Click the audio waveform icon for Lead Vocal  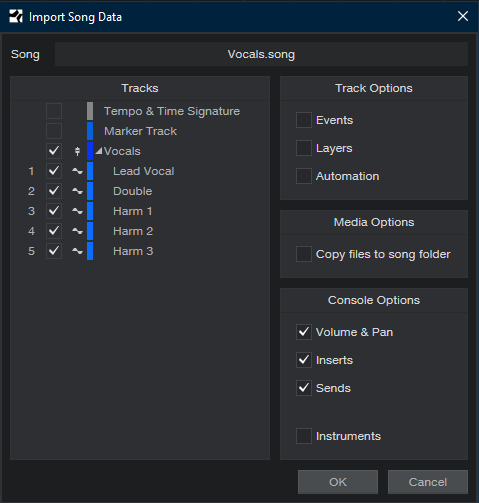(77, 171)
